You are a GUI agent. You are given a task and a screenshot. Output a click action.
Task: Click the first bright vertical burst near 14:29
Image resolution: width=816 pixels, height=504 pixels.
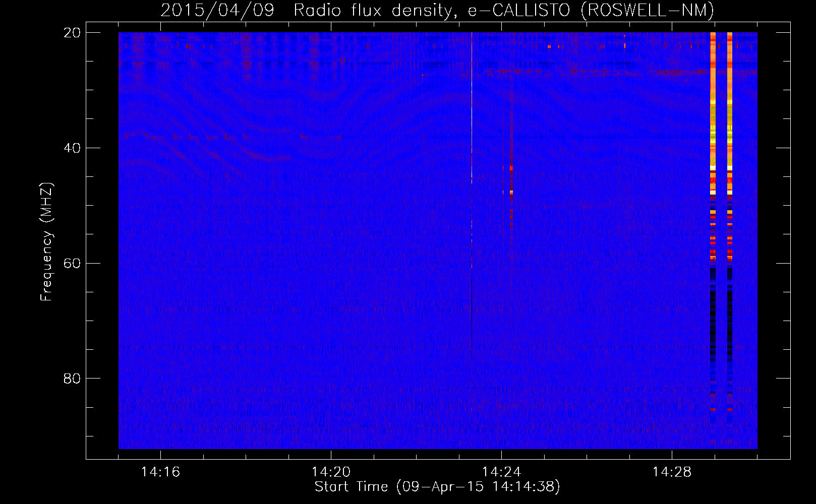(713, 222)
